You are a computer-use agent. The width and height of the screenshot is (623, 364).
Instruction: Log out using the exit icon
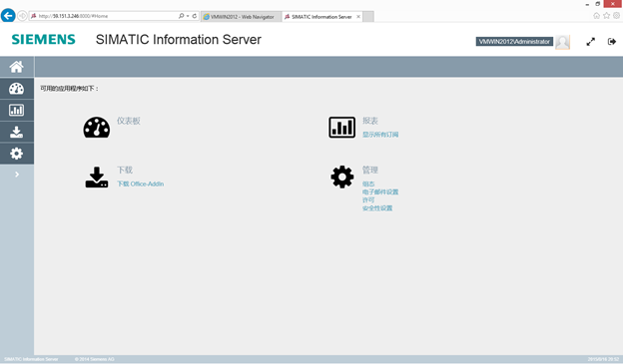612,41
